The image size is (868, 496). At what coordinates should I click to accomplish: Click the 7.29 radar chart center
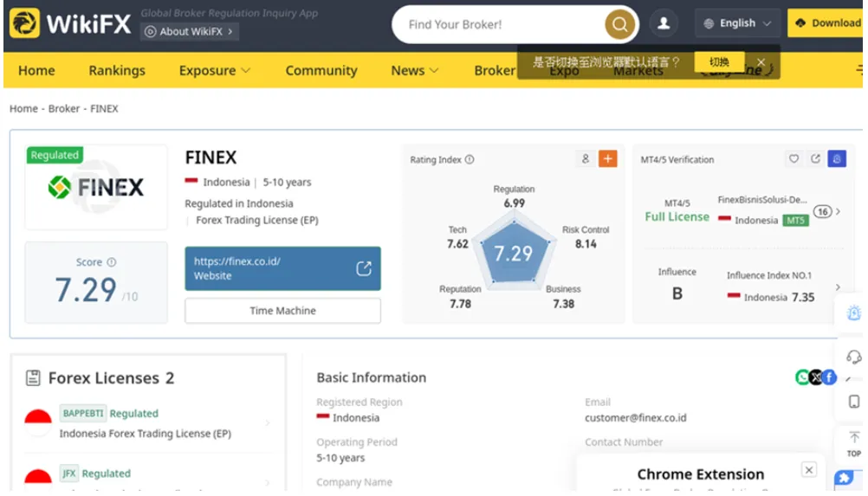click(x=513, y=254)
